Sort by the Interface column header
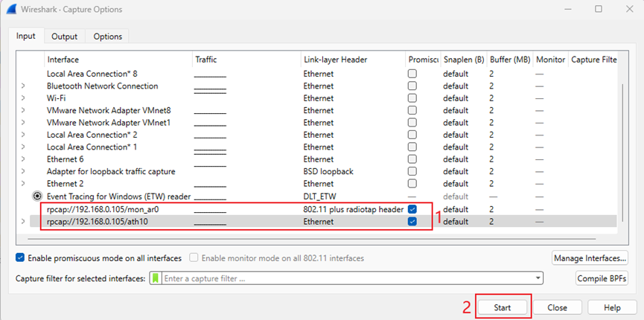Viewport: 644px width, 320px height. point(118,60)
